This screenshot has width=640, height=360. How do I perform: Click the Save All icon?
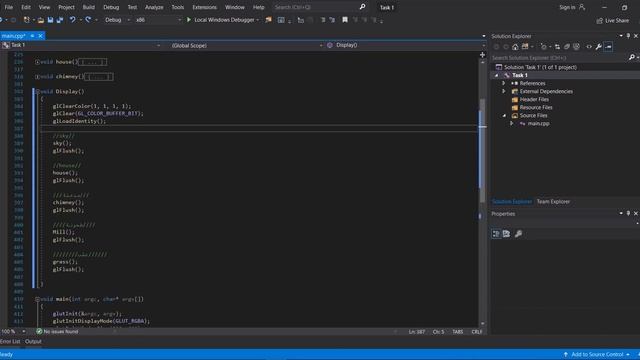click(x=60, y=20)
